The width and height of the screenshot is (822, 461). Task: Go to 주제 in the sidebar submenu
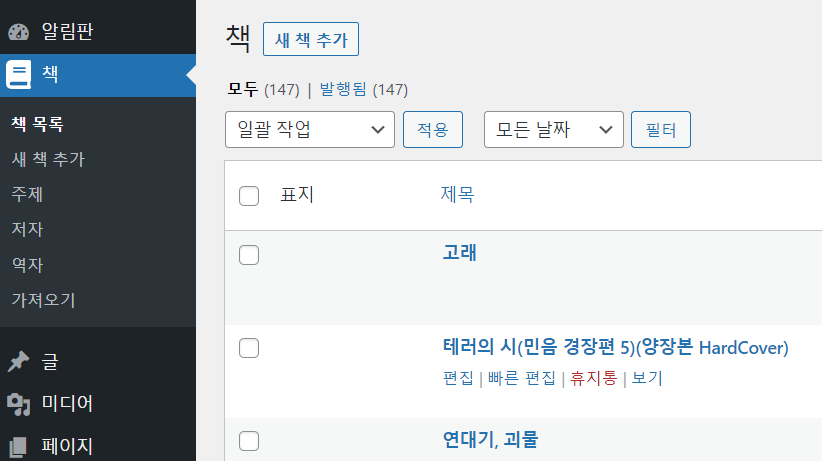[27, 194]
